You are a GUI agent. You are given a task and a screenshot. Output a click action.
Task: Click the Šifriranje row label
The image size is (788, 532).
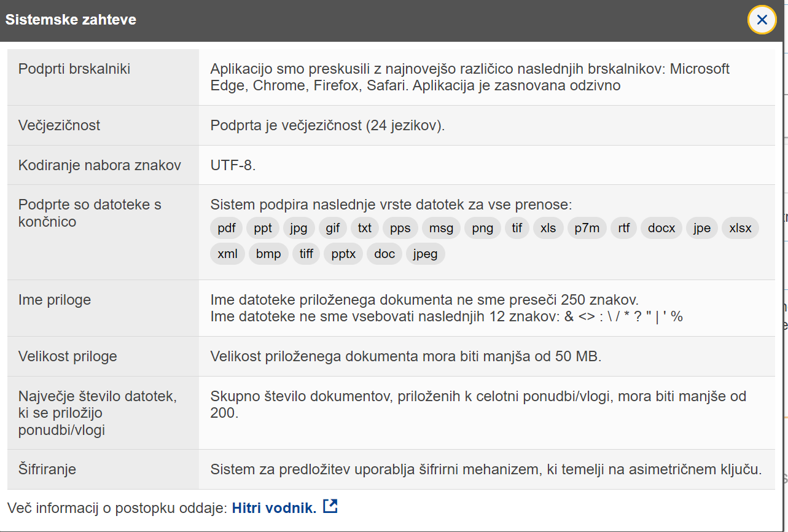[47, 469]
